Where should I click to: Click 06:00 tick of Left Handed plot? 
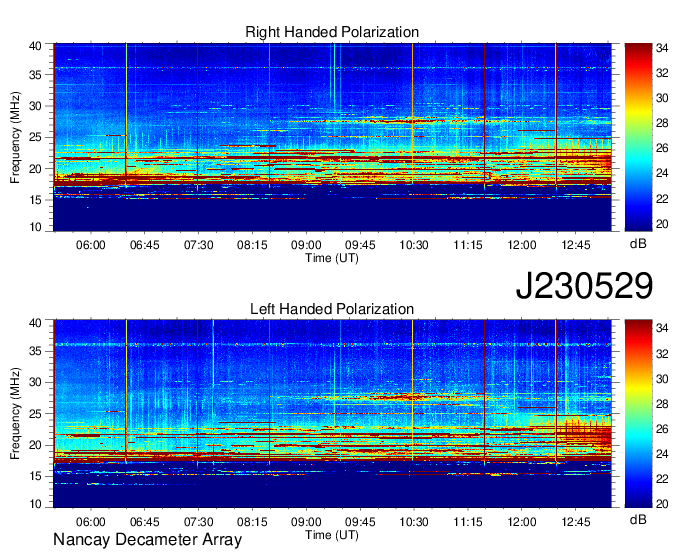pyautogui.click(x=91, y=522)
